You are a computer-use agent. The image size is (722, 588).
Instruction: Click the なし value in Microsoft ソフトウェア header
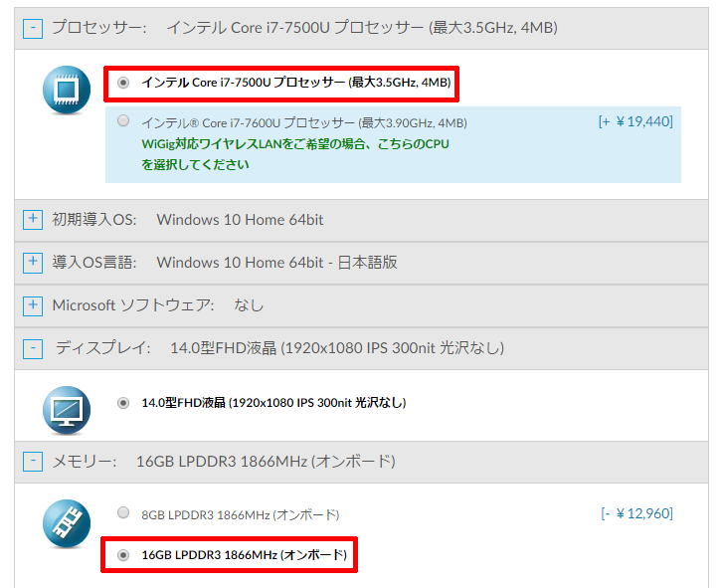tap(249, 305)
